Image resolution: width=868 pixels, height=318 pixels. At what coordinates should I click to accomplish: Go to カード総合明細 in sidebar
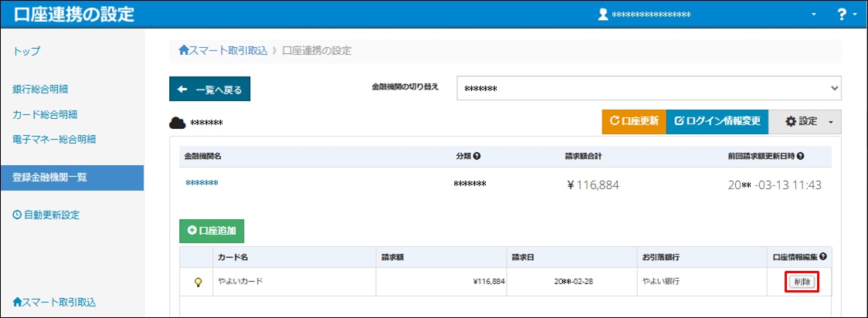(45, 115)
